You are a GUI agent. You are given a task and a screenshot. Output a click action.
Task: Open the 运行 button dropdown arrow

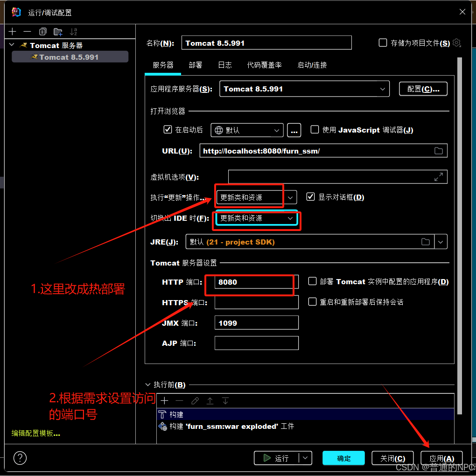pyautogui.click(x=305, y=458)
